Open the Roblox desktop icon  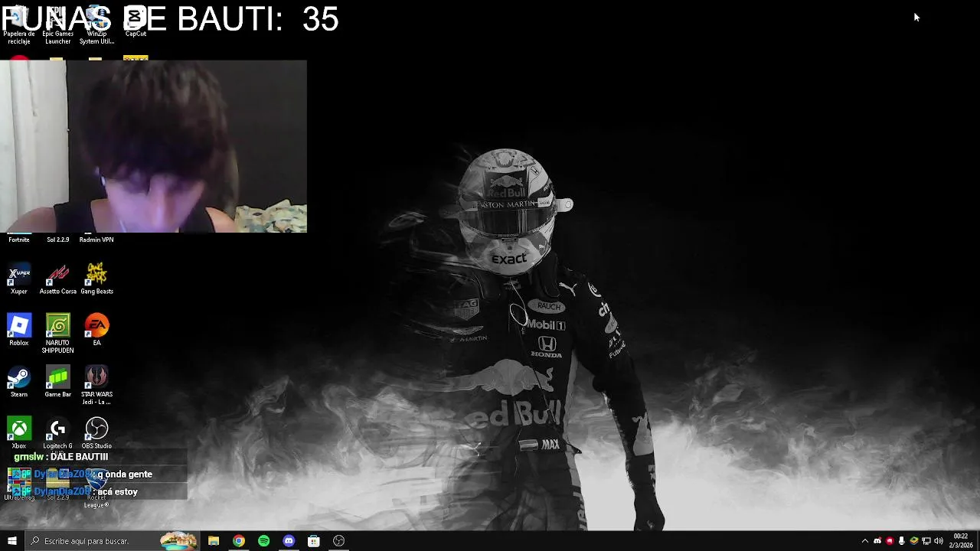(19, 330)
